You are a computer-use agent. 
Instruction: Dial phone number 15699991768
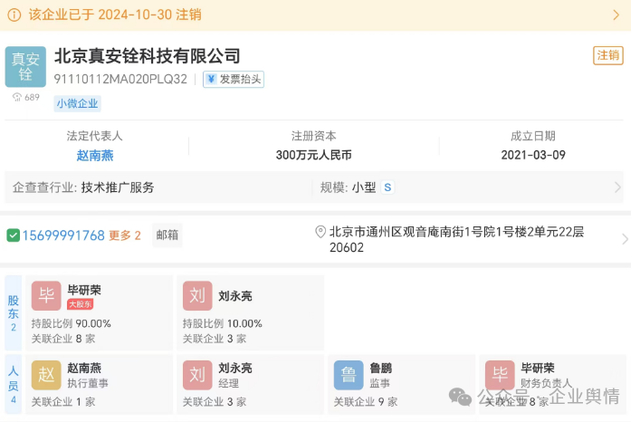(63, 235)
